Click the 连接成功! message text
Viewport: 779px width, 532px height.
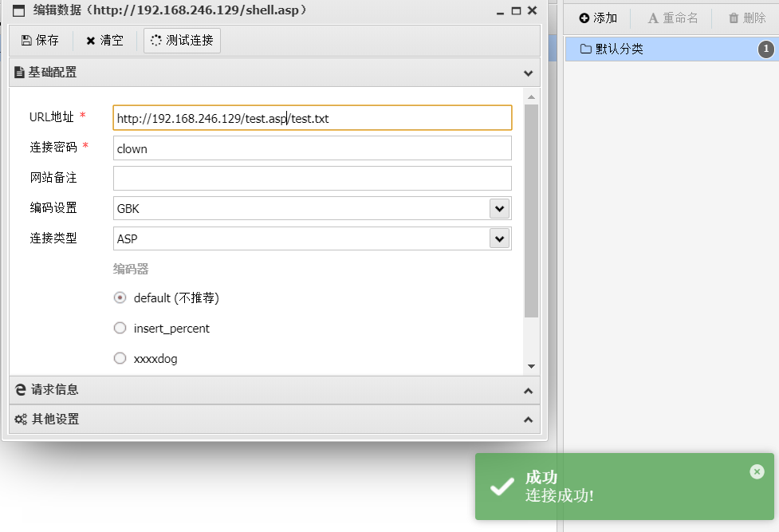(x=560, y=495)
